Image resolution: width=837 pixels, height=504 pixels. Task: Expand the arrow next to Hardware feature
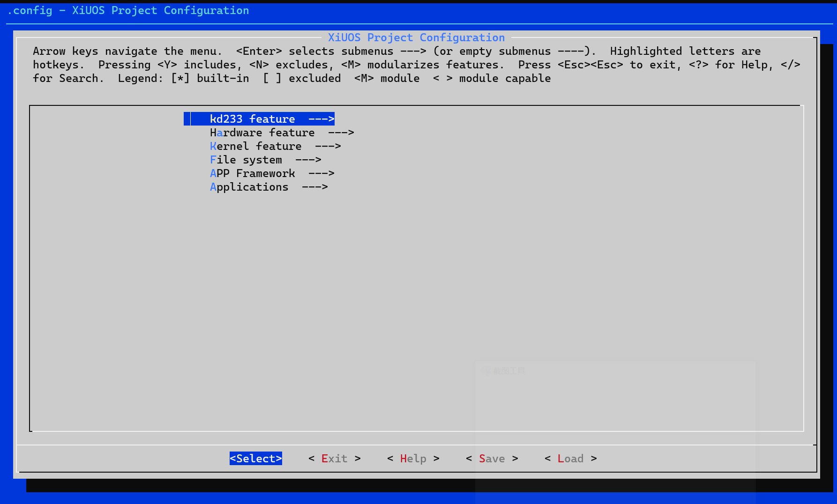[341, 133]
